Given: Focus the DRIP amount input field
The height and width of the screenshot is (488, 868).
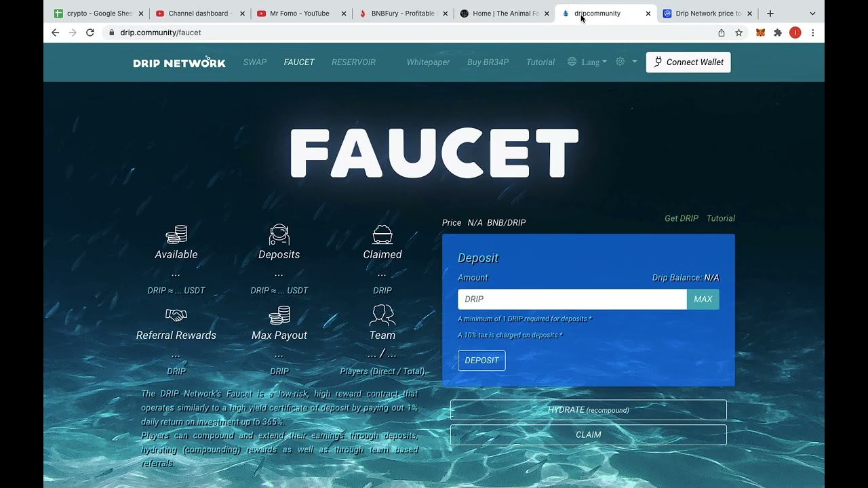Looking at the screenshot, I should tap(572, 299).
